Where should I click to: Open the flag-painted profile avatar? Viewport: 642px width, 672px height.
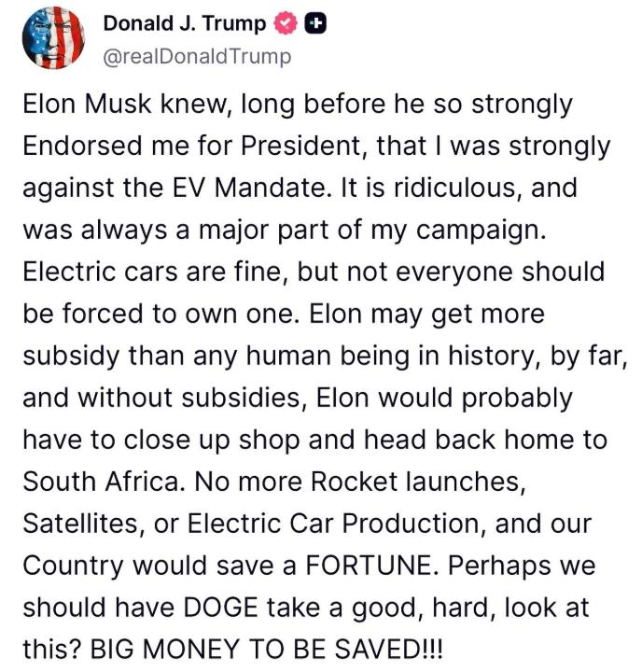coord(53,37)
